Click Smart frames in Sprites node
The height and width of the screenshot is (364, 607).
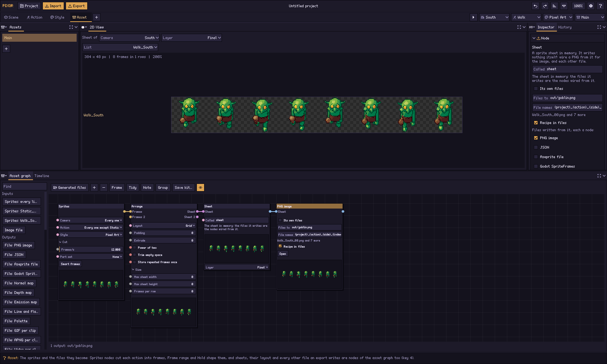pyautogui.click(x=71, y=264)
